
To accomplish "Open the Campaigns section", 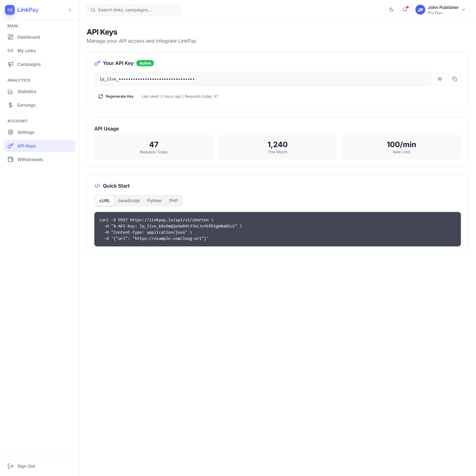I will pos(39,64).
